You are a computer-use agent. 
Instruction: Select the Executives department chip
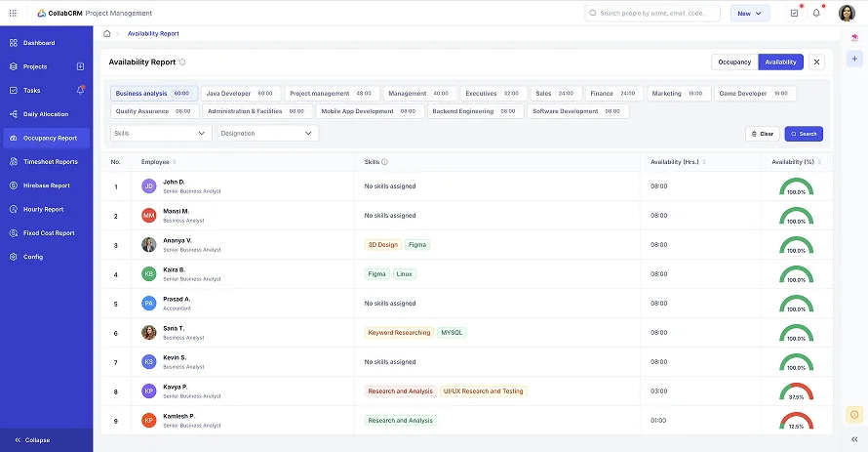pyautogui.click(x=493, y=94)
